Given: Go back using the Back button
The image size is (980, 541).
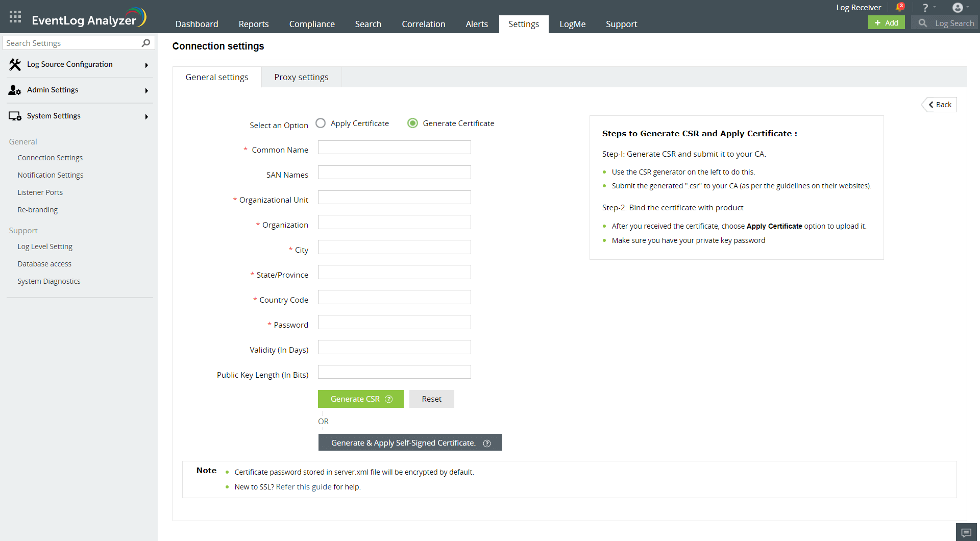Looking at the screenshot, I should [940, 105].
